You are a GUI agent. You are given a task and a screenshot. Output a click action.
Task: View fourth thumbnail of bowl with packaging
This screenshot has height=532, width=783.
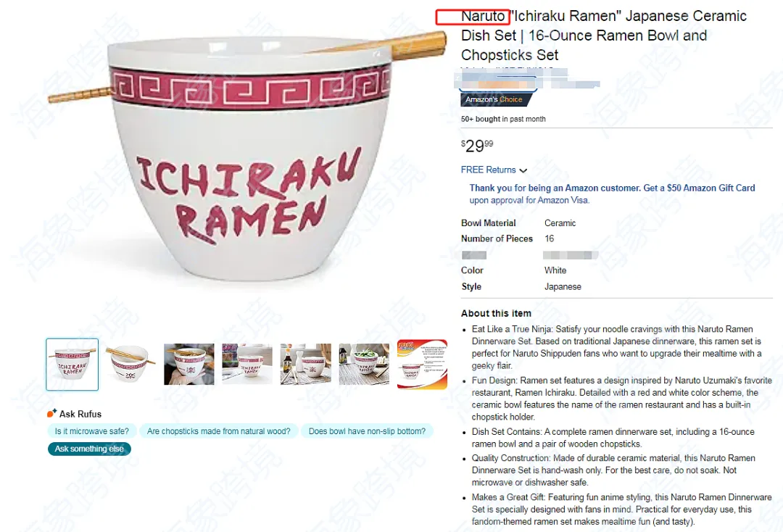click(247, 365)
